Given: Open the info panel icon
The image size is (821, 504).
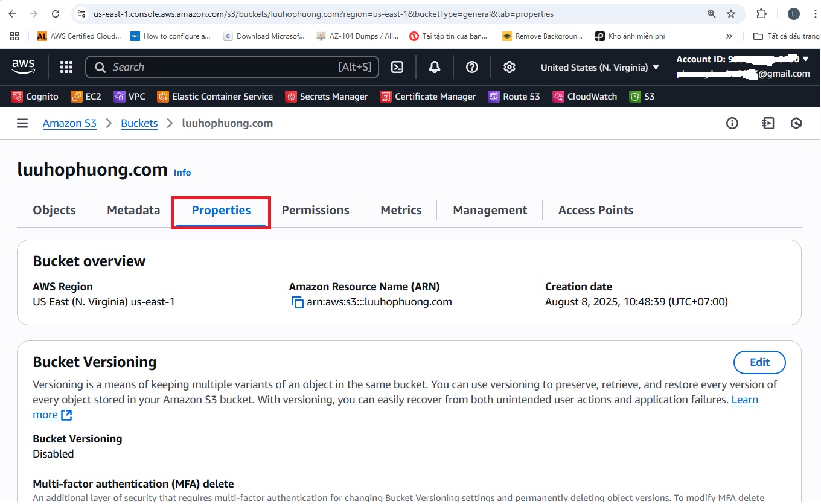Looking at the screenshot, I should pyautogui.click(x=732, y=123).
